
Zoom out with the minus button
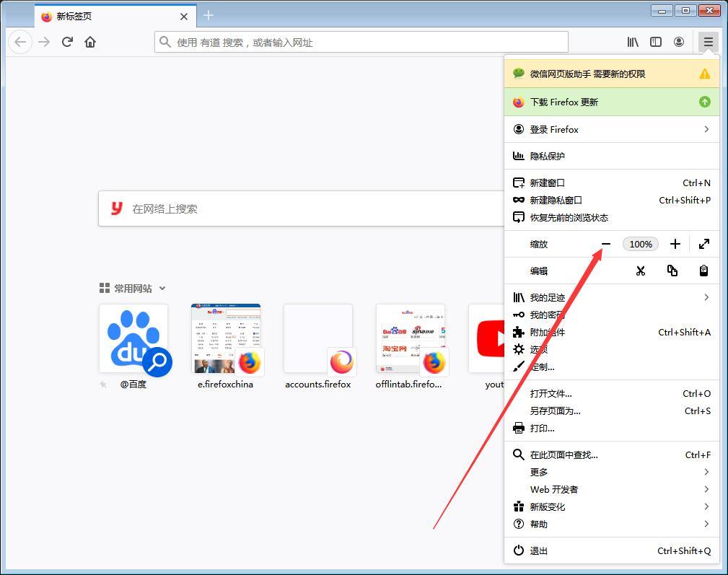606,244
